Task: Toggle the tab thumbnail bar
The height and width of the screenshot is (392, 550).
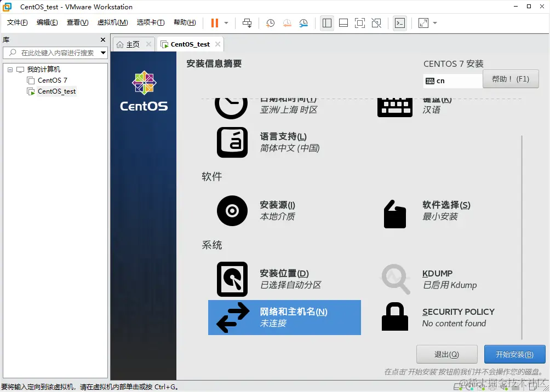Action: pos(342,23)
